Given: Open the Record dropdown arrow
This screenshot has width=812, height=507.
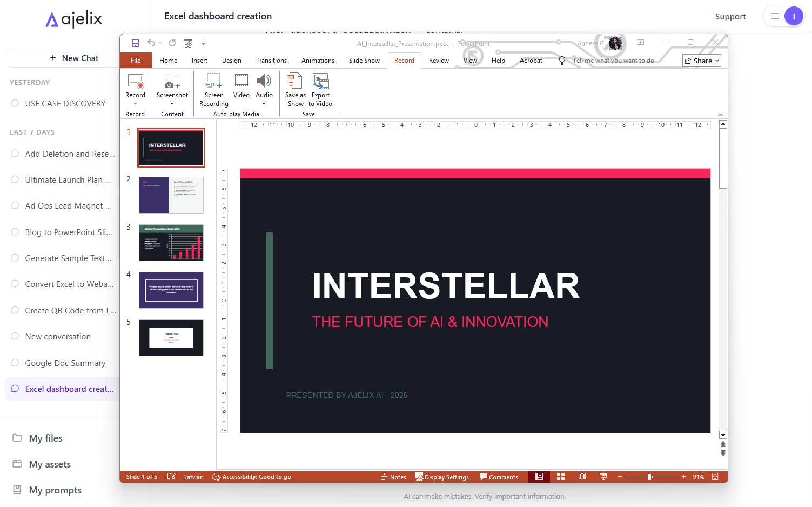Looking at the screenshot, I should tap(135, 103).
